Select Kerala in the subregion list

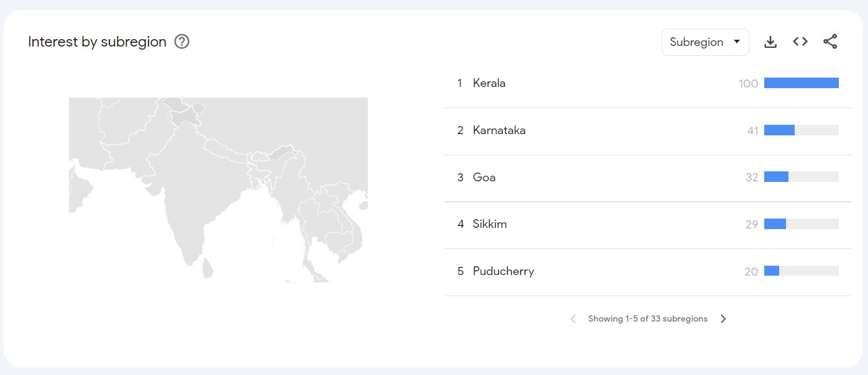click(x=489, y=83)
